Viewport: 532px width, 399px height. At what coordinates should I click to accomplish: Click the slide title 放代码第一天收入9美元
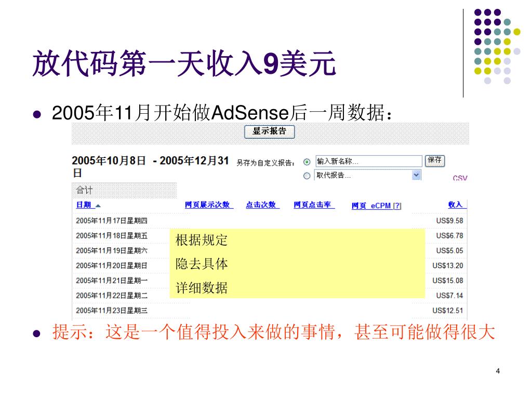pos(184,63)
